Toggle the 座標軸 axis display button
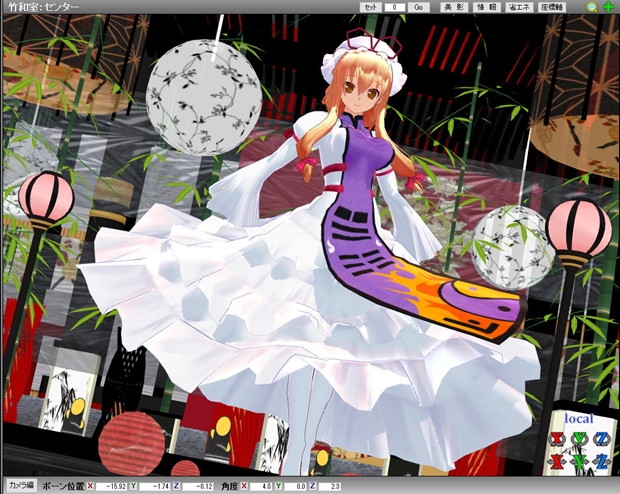 pos(552,7)
